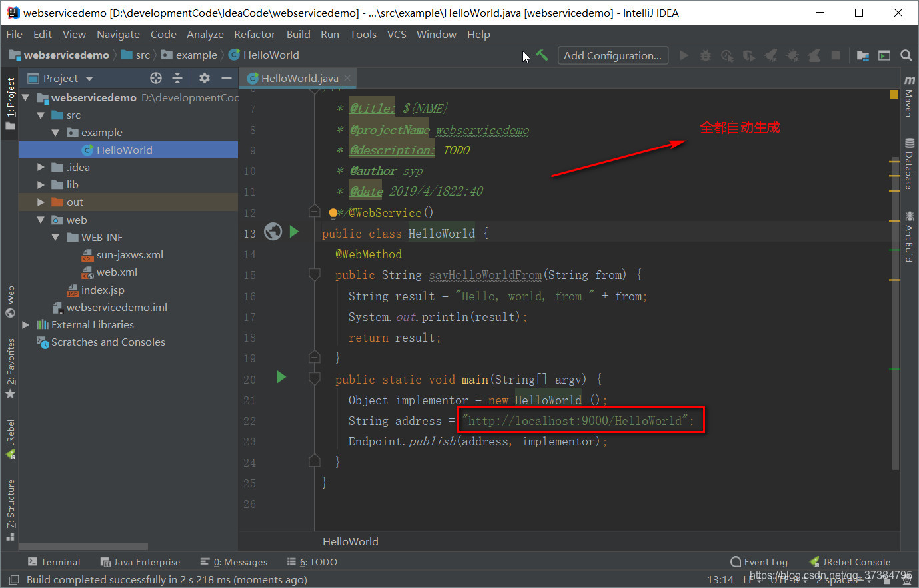This screenshot has width=919, height=588.
Task: Open Project Structure from the toolbar icon
Action: [x=863, y=55]
